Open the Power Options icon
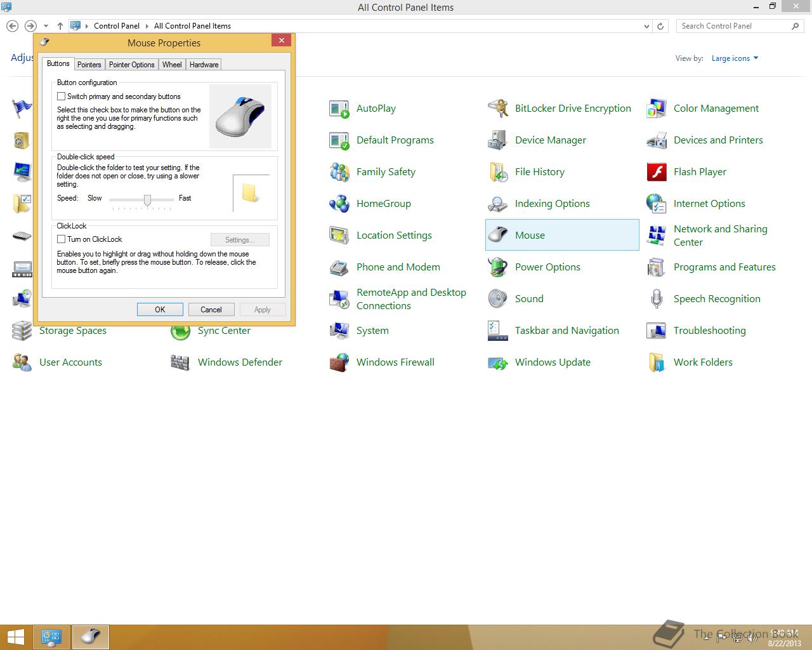 click(498, 267)
